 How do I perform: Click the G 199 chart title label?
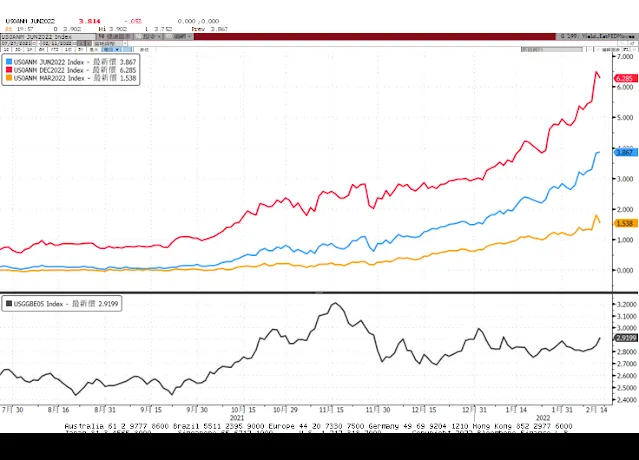[597, 36]
